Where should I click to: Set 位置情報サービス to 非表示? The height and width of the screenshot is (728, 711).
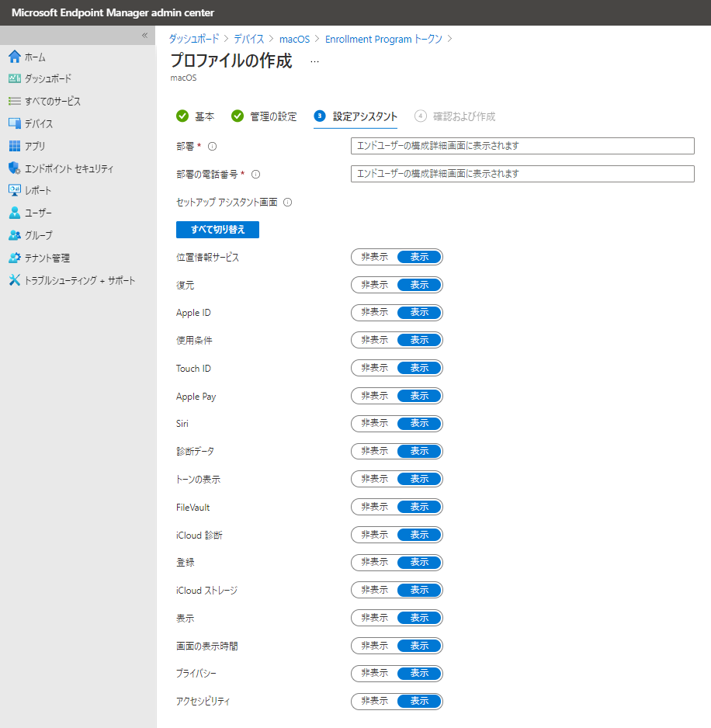tap(374, 257)
